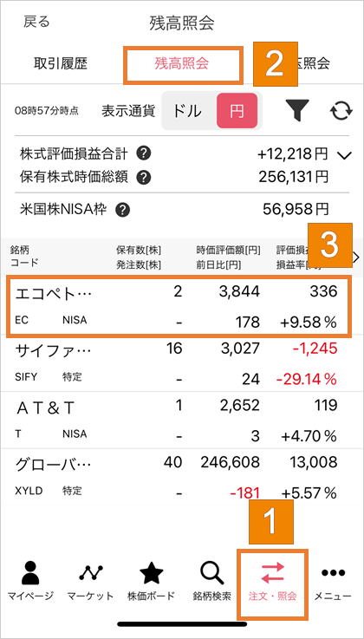Open 注文・照会 in bottom navigation
Screen dimensions: 364x639
pyautogui.click(x=272, y=584)
